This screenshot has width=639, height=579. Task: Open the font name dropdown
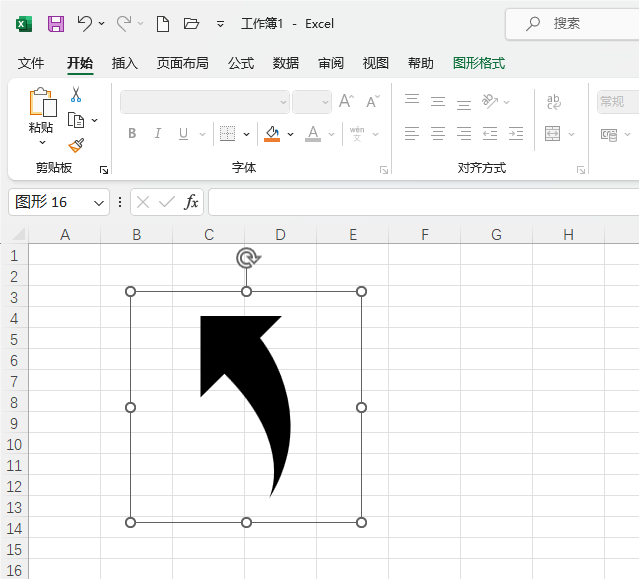[283, 102]
